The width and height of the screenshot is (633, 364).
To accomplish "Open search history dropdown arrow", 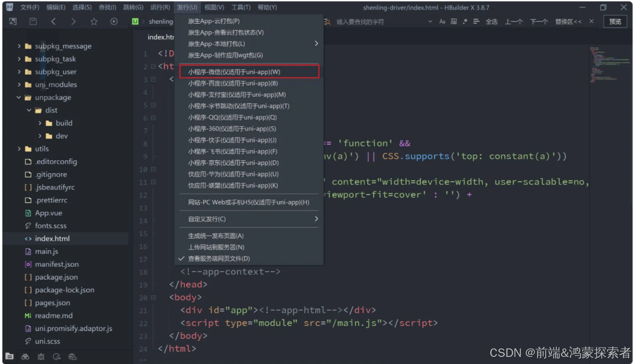I will [430, 21].
